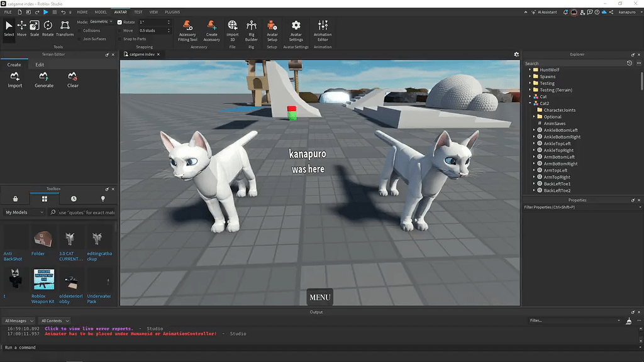Viewport: 644px width, 362px height.
Task: Open the Mode Geometric dropdown
Action: tap(101, 22)
